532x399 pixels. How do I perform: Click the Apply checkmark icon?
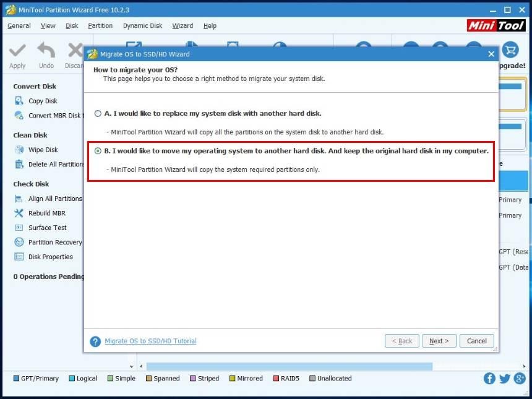[x=17, y=51]
